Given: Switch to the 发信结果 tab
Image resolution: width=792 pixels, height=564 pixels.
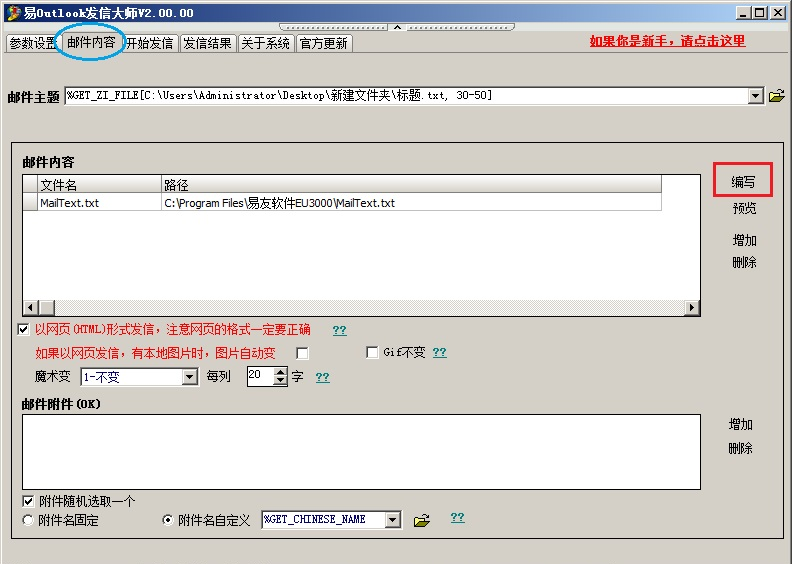Looking at the screenshot, I should click(x=208, y=43).
